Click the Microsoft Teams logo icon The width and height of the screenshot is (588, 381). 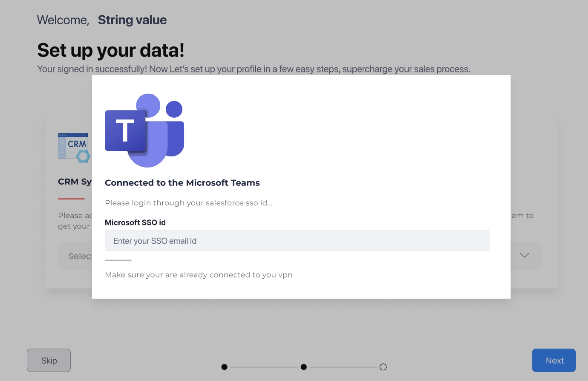point(144,130)
